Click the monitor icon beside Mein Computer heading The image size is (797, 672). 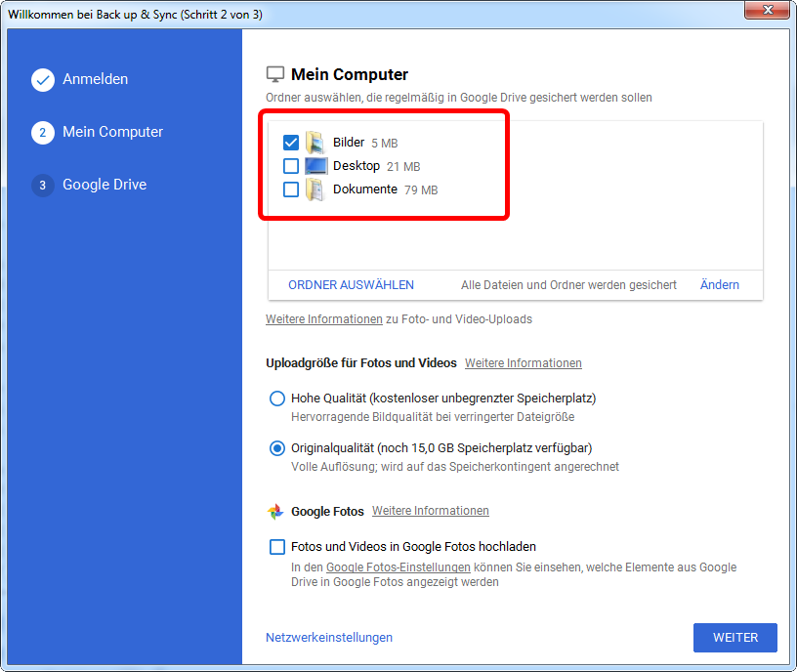[275, 74]
